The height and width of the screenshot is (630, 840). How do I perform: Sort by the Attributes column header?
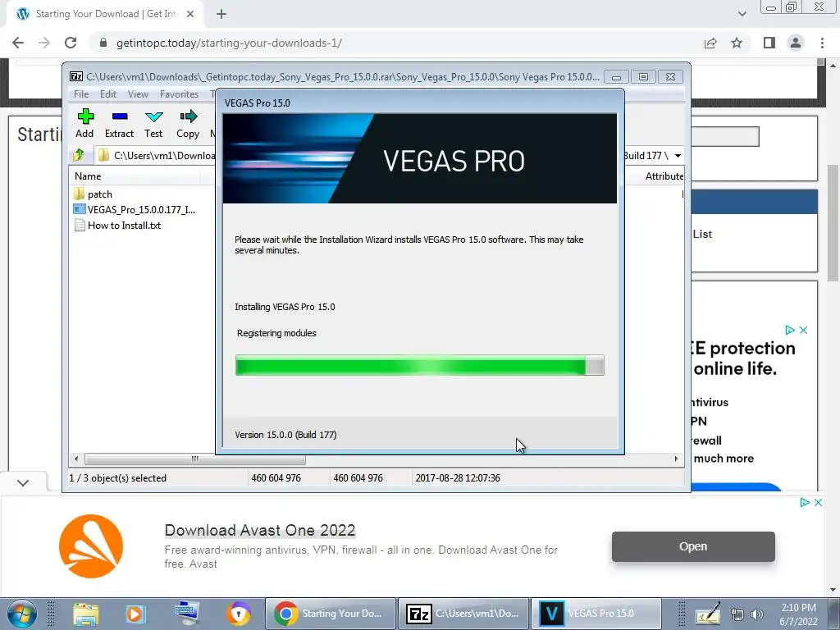(x=664, y=176)
